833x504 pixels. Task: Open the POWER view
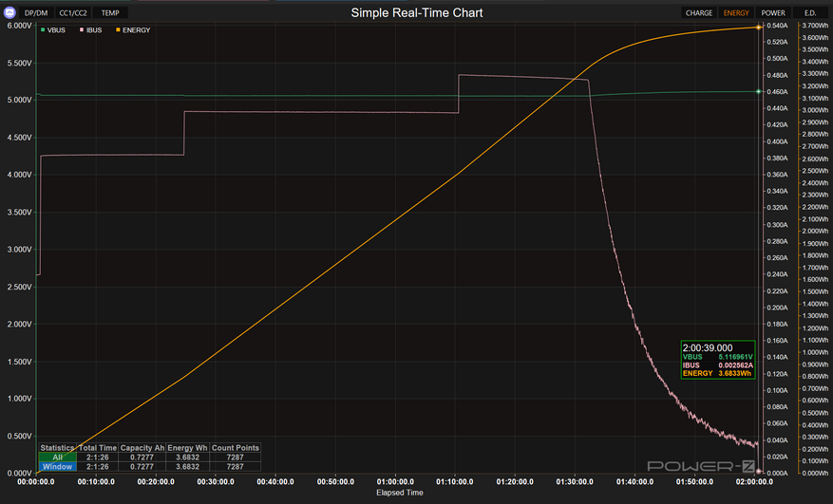(x=773, y=13)
